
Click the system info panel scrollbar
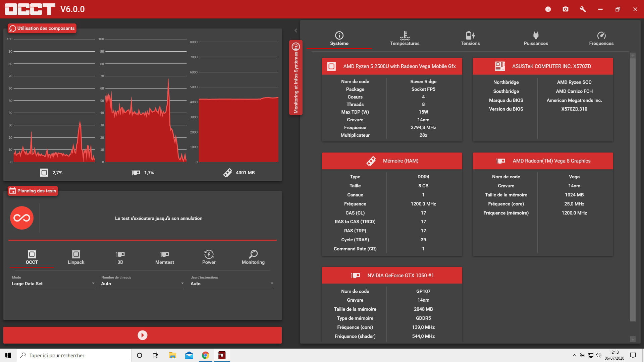coord(633,190)
